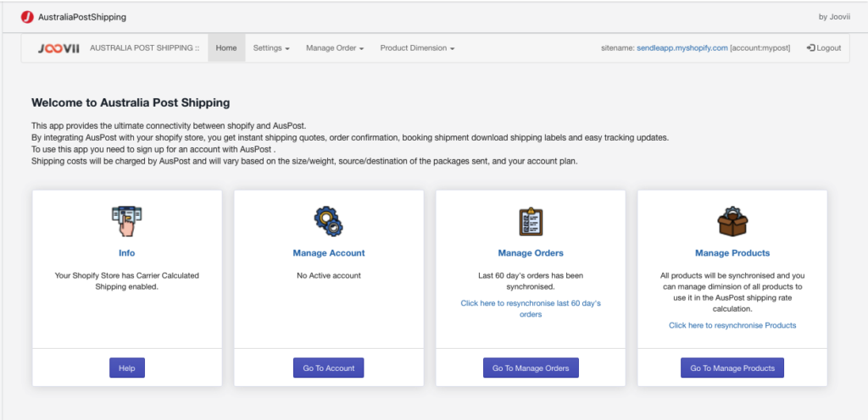Click the Manage Orders clipboard icon
The height and width of the screenshot is (420, 868).
pos(531,221)
